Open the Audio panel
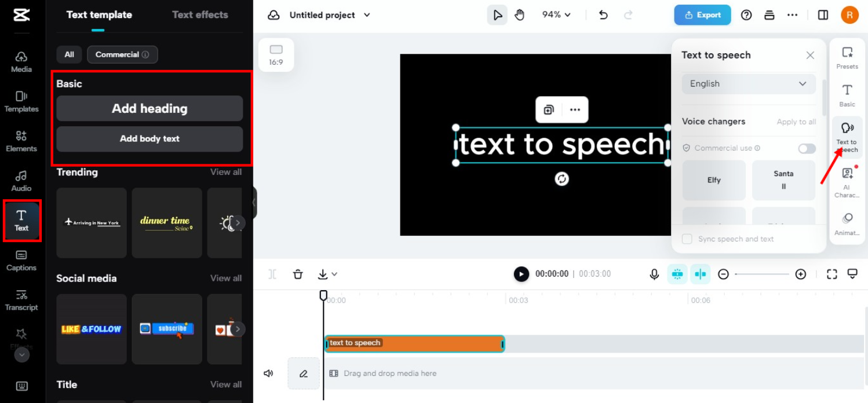This screenshot has width=868, height=403. [x=21, y=179]
